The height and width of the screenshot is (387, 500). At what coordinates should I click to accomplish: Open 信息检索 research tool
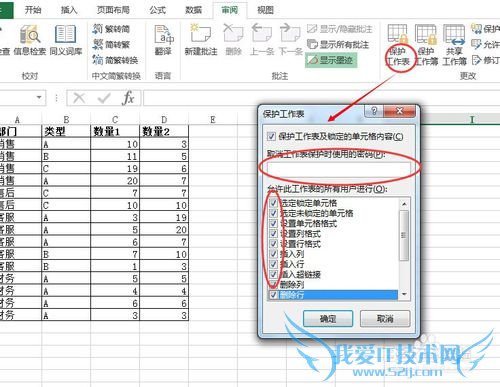30,40
